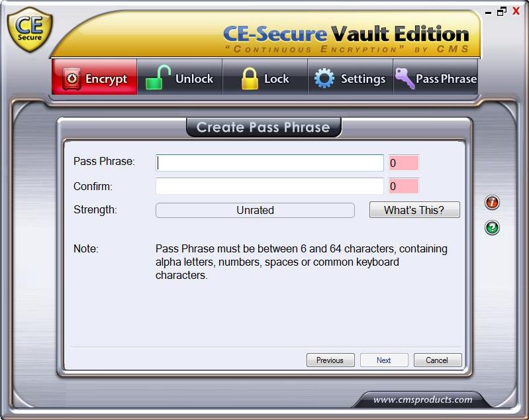
Task: Click into the Confirm input field
Action: tap(269, 186)
